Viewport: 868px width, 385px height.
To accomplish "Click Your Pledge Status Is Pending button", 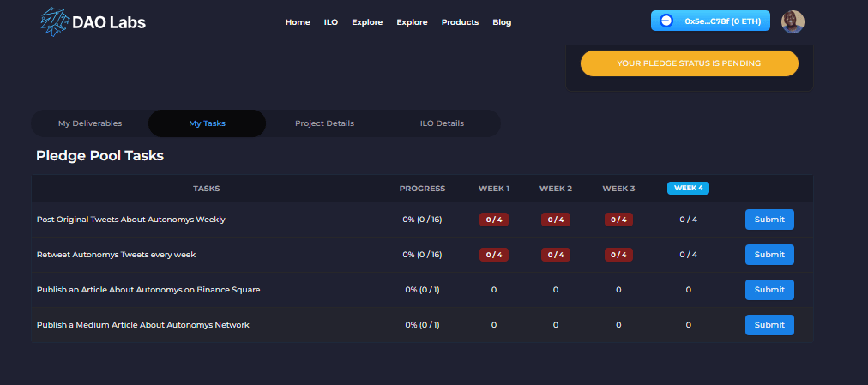I will (690, 63).
